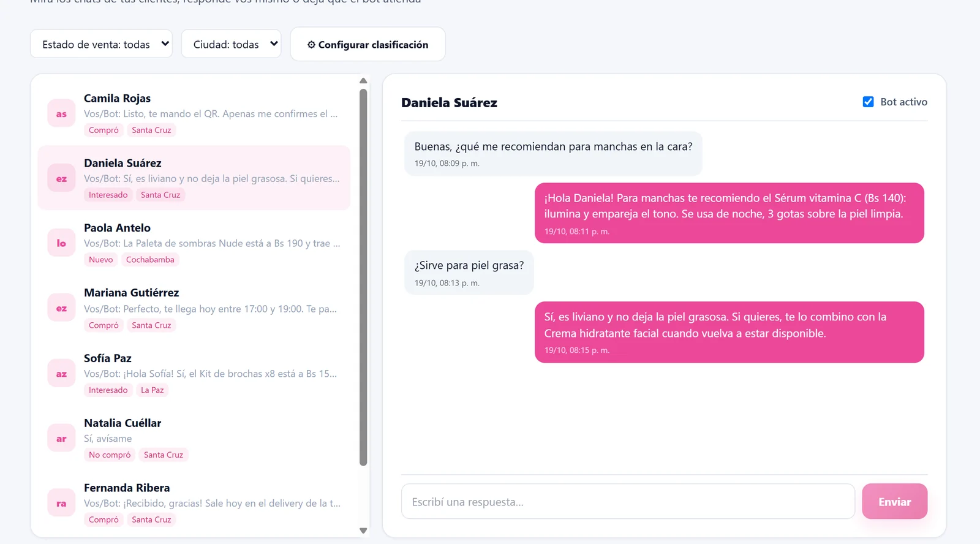Viewport: 980px width, 544px height.
Task: Send the reply with Enviar button
Action: coord(894,502)
